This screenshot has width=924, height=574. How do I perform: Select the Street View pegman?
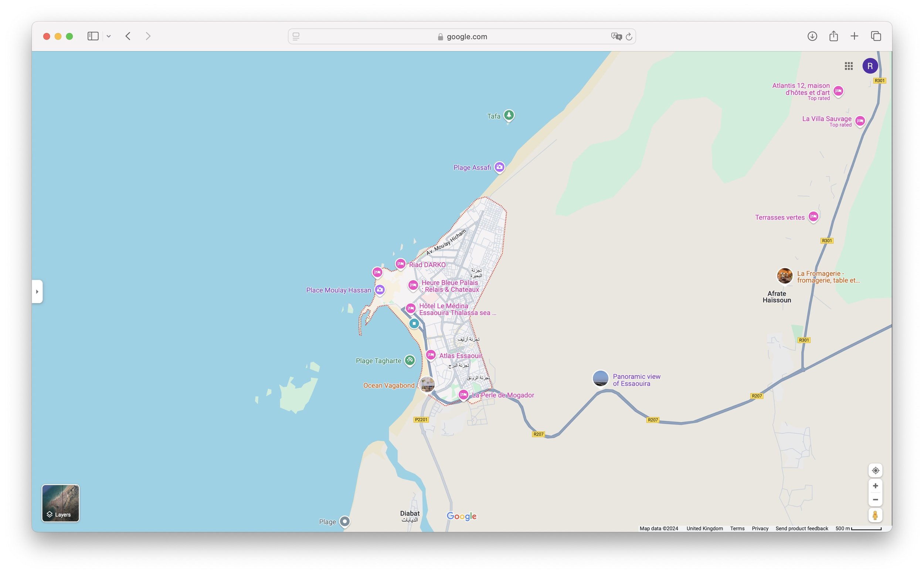(875, 515)
